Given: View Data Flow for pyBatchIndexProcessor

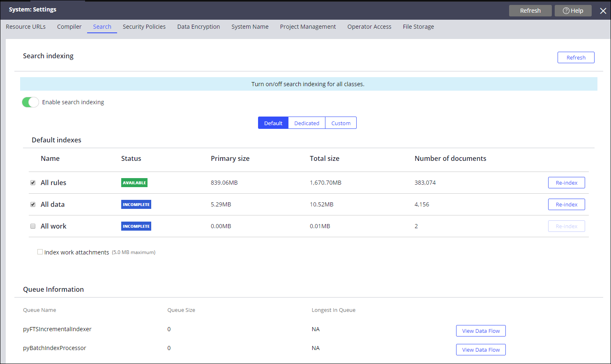Looking at the screenshot, I should tap(481, 350).
